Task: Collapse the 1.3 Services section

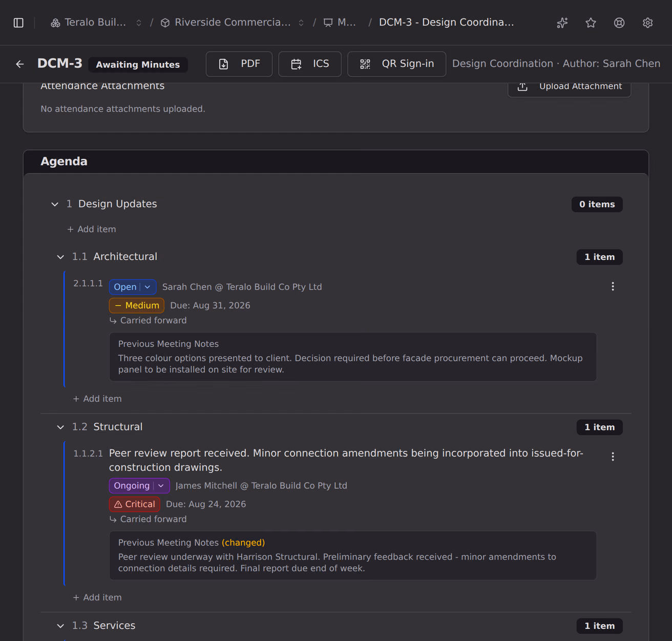Action: tap(60, 626)
